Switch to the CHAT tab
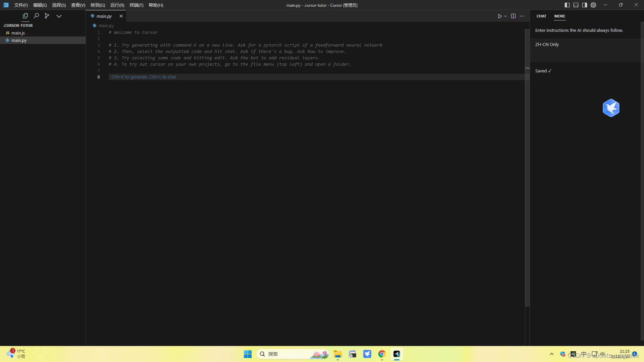 pos(541,16)
